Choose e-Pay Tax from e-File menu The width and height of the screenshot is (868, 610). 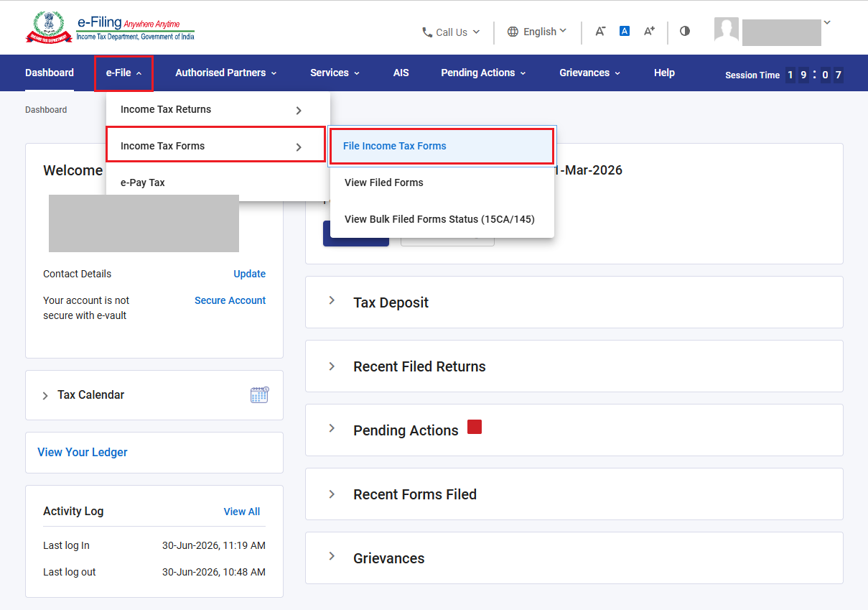218,182
